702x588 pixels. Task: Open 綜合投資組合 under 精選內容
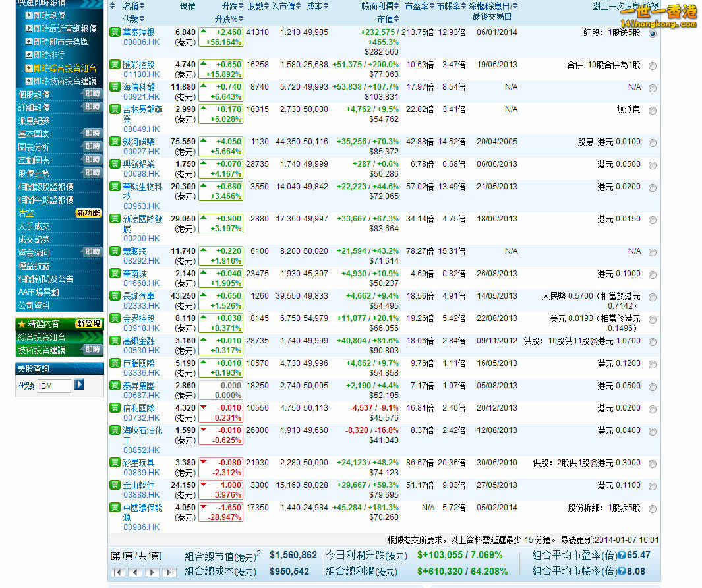[42, 337]
